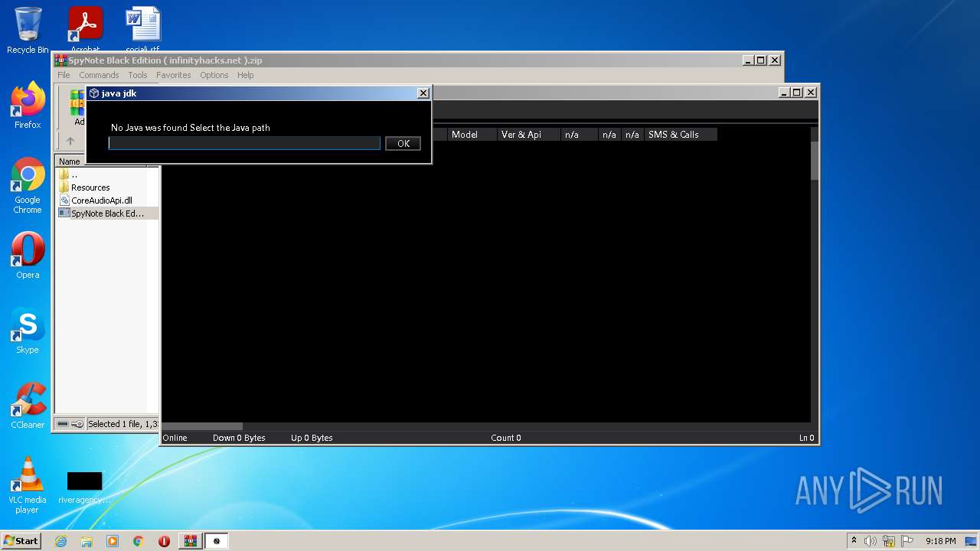Launch Acrobat from the desktop
Viewport: 980px width, 551px height.
pos(85,29)
